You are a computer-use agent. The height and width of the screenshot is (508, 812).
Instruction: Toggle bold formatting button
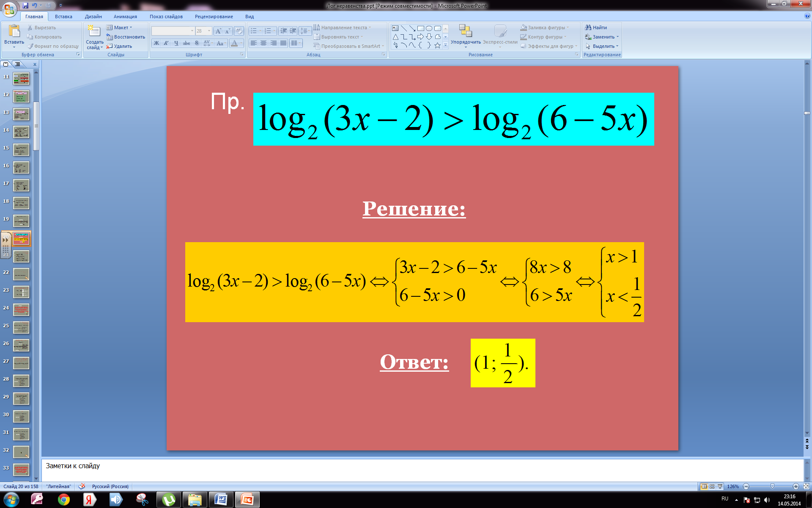point(156,43)
